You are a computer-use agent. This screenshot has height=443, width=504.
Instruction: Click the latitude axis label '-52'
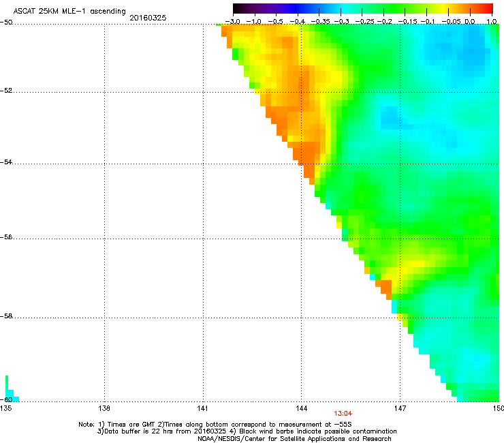pos(6,91)
